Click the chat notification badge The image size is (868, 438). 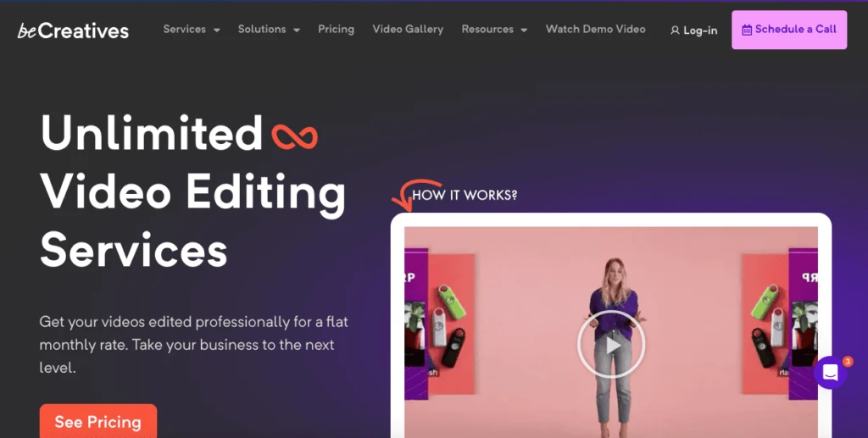pos(848,362)
